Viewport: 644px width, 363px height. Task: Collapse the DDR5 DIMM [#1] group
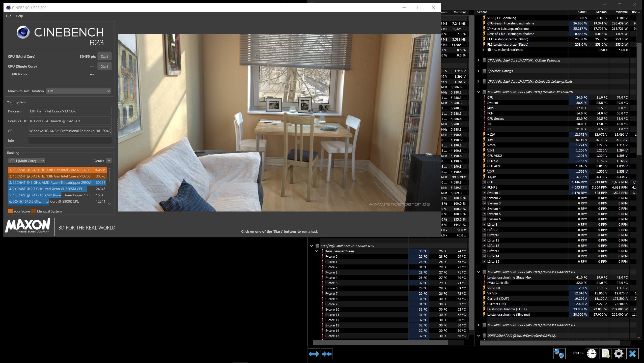[x=478, y=336]
